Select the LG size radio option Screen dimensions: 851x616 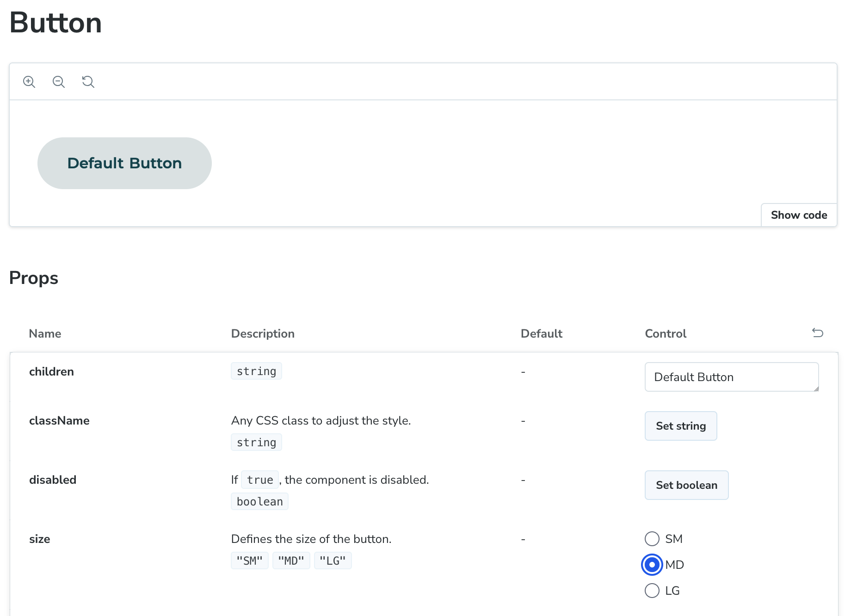click(x=652, y=591)
